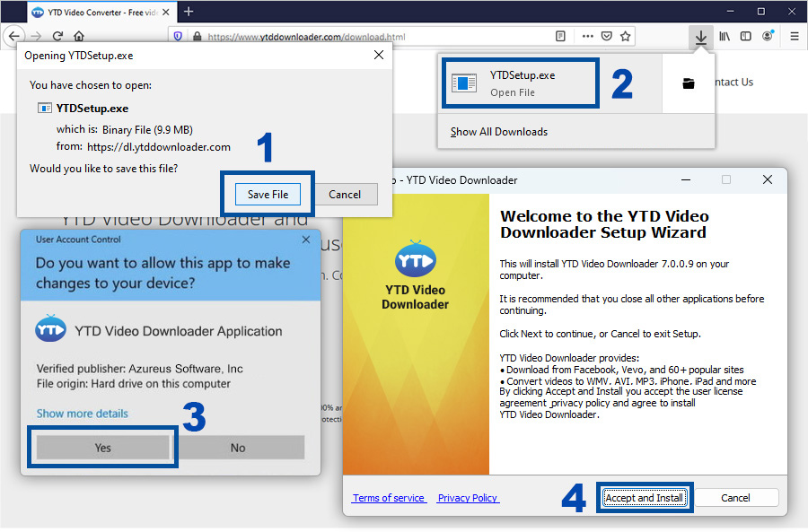Click the Firefox forward arrow
808x532 pixels.
(x=36, y=36)
